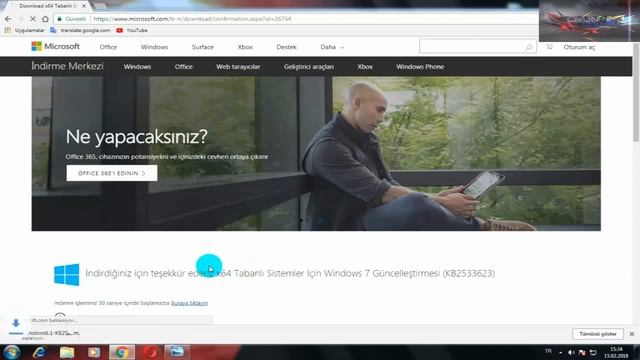The width and height of the screenshot is (640, 360).
Task: Go to İndirme Merkezi home
Action: (67, 66)
